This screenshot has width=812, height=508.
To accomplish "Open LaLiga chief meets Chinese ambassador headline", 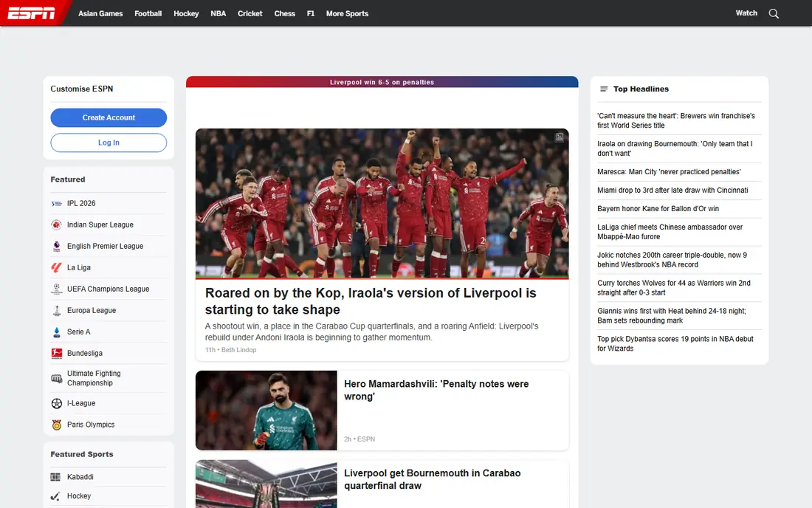I will pyautogui.click(x=670, y=232).
